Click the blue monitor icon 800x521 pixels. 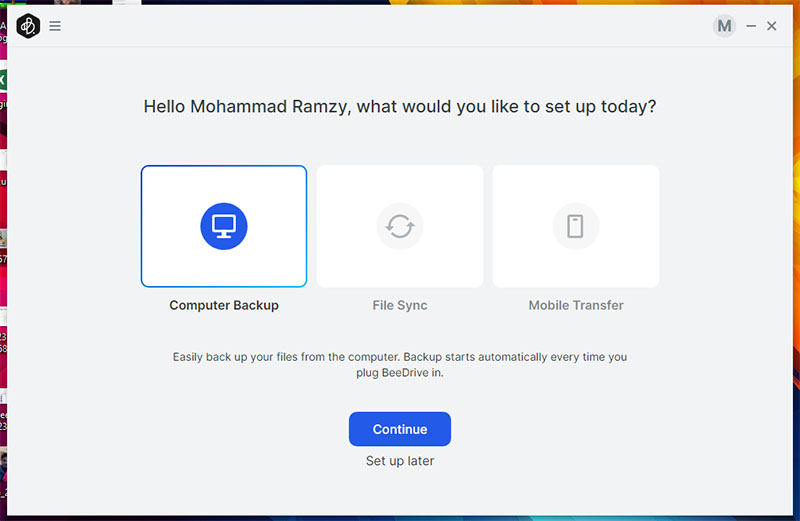tap(224, 226)
